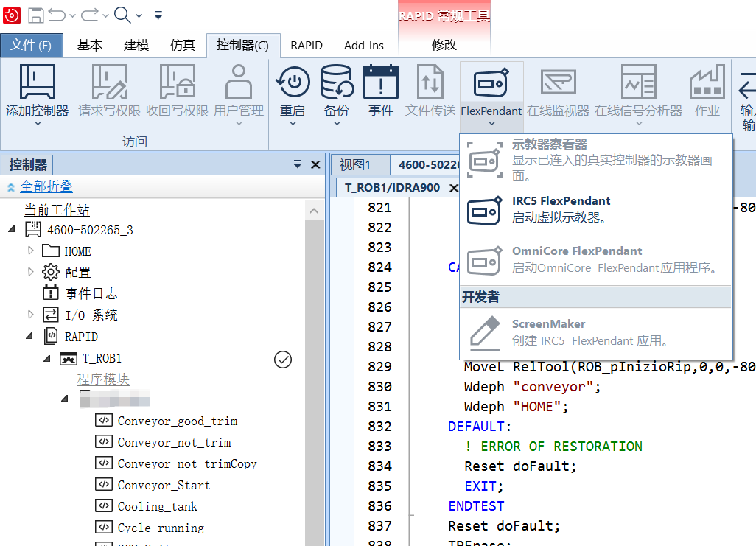Close the T_ROB1/IDRA900 editor tab
The image size is (756, 546).
pyautogui.click(x=453, y=188)
